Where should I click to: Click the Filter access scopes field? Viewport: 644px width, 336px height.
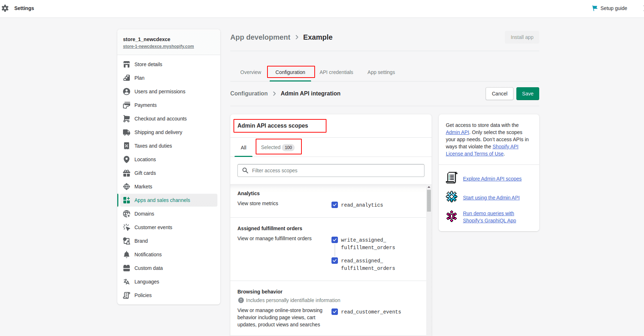pos(331,171)
